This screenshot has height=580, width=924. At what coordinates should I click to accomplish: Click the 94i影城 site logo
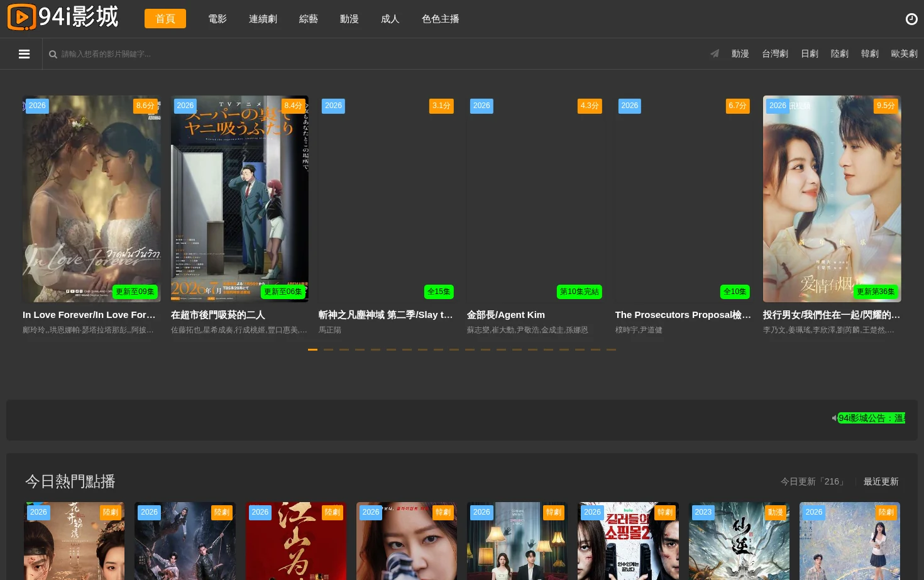pos(62,17)
